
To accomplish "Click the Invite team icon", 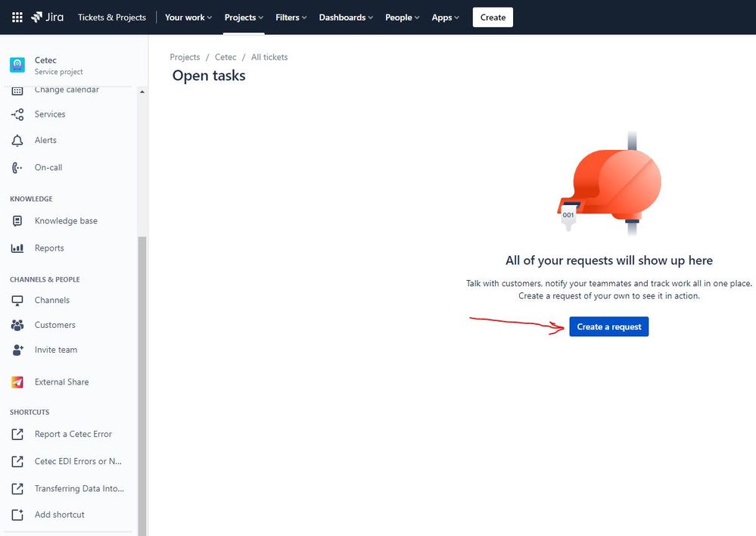I will click(17, 350).
